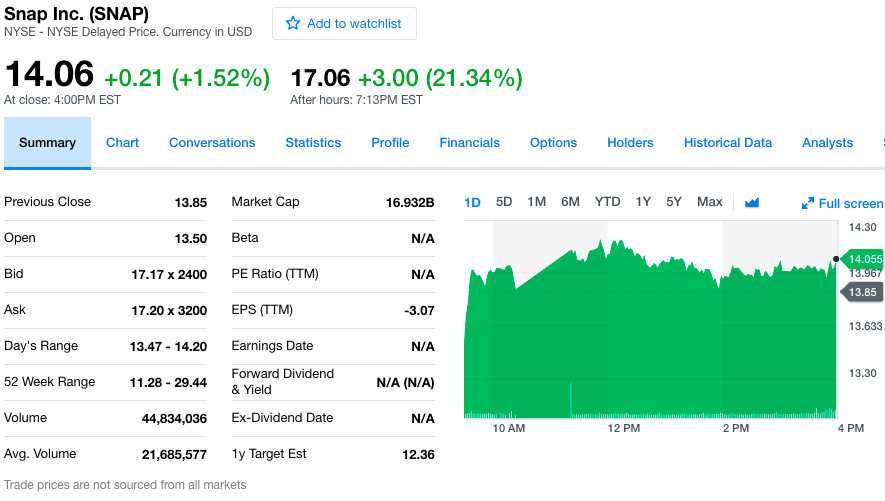Click the Add to watchlist label

(354, 24)
